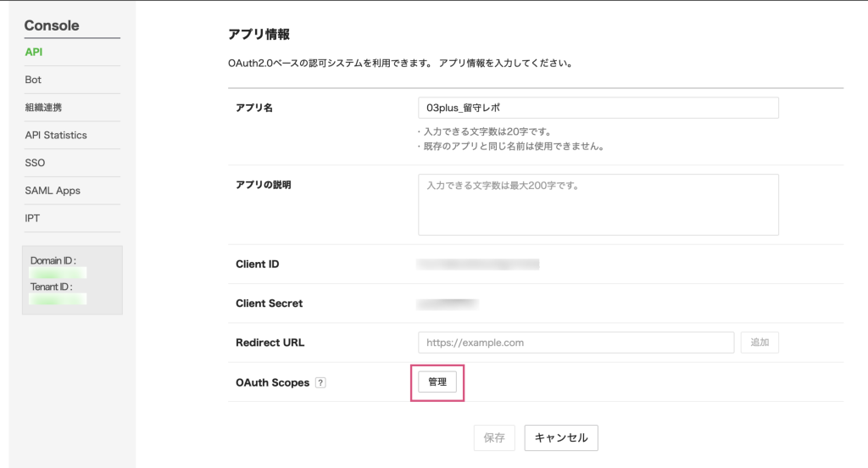The width and height of the screenshot is (868, 468).
Task: Navigate to IPT in the sidebar
Action: (32, 218)
